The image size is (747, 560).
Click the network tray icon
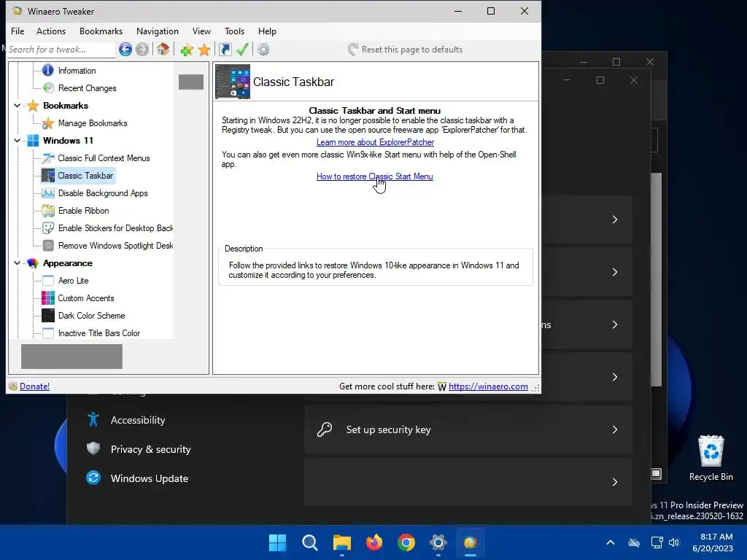coord(657,542)
